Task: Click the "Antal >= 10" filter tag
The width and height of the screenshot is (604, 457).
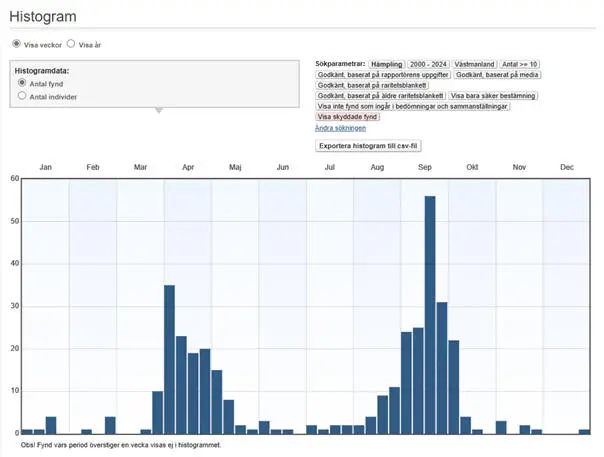Action: click(x=520, y=63)
